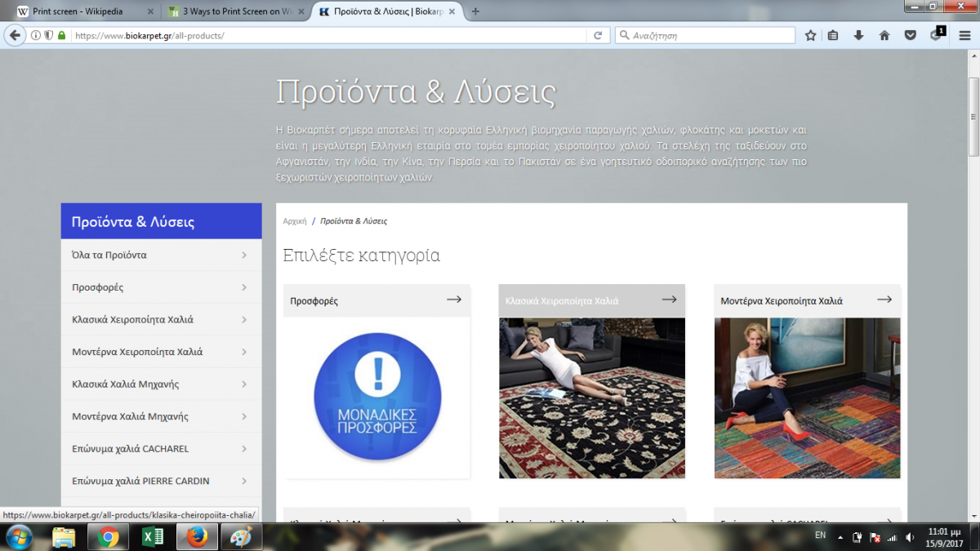This screenshot has width=980, height=551.
Task: Click the URL address bar field
Action: (327, 36)
